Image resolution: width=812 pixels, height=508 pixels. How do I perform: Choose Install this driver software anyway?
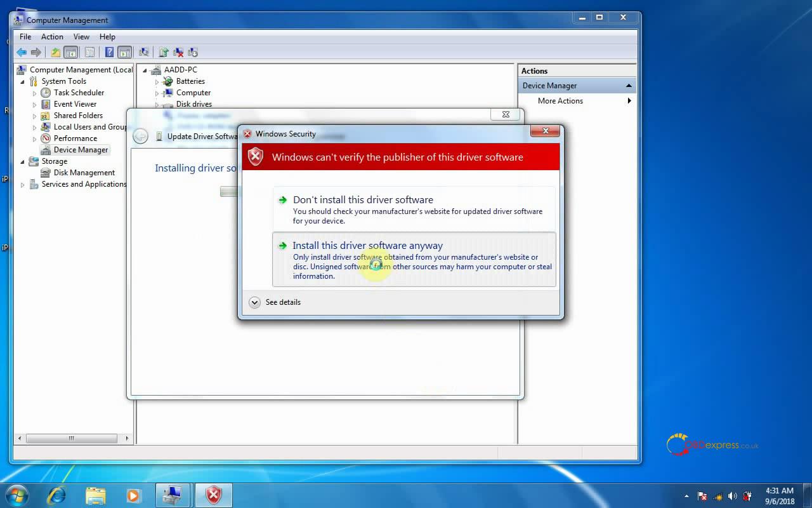414,260
